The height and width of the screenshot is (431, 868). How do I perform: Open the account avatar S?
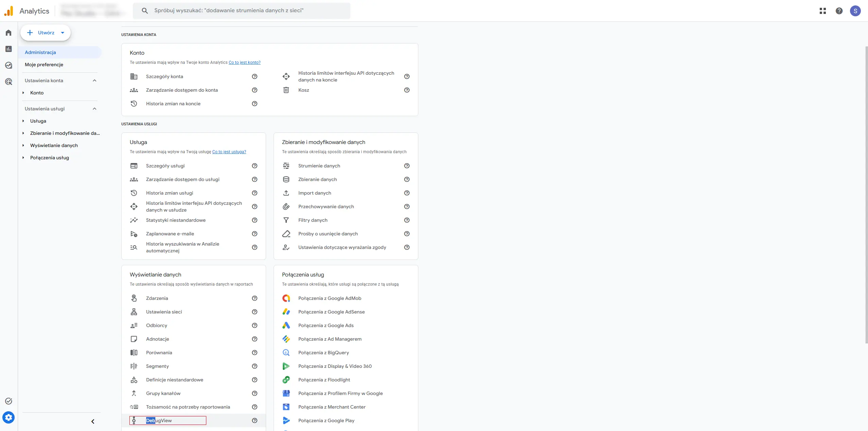(x=855, y=11)
